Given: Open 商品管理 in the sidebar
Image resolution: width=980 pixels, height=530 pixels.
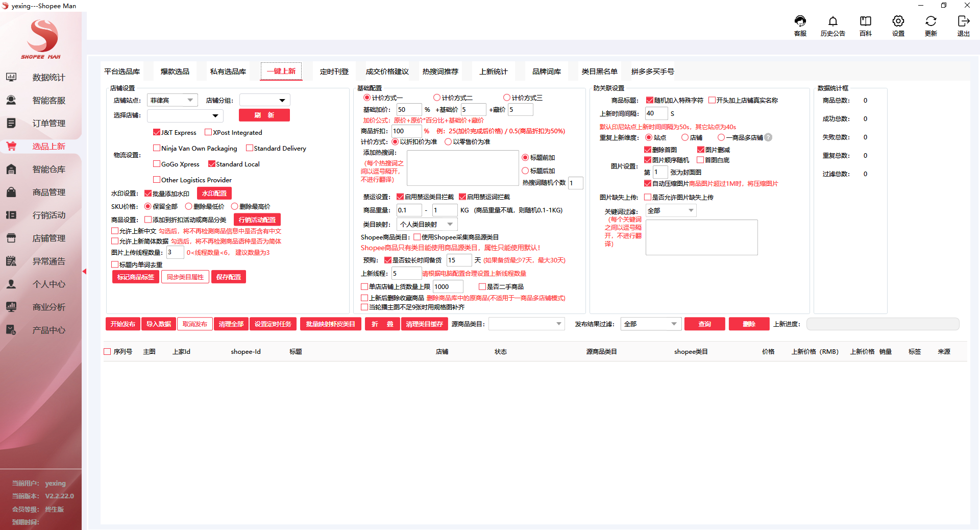Looking at the screenshot, I should (41, 192).
